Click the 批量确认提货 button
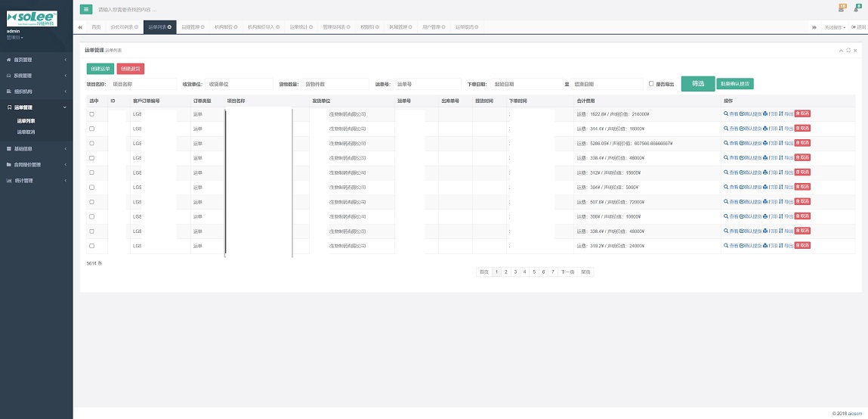 (x=735, y=84)
